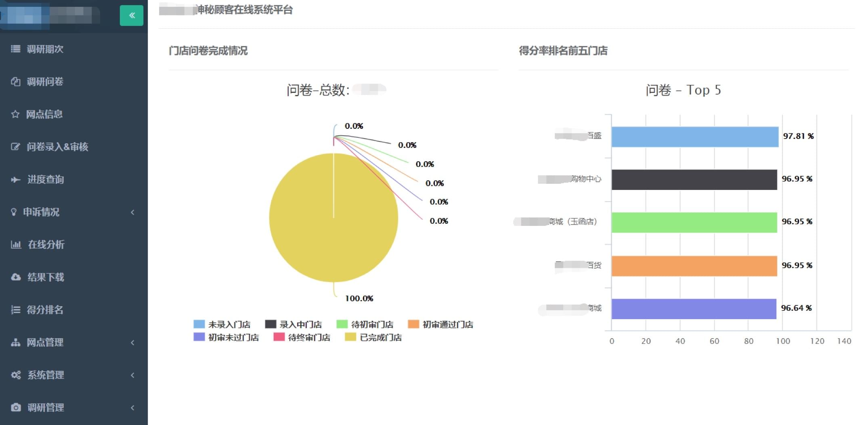Click the bar chart icon beside 在线分析
This screenshot has width=868, height=425.
point(16,244)
